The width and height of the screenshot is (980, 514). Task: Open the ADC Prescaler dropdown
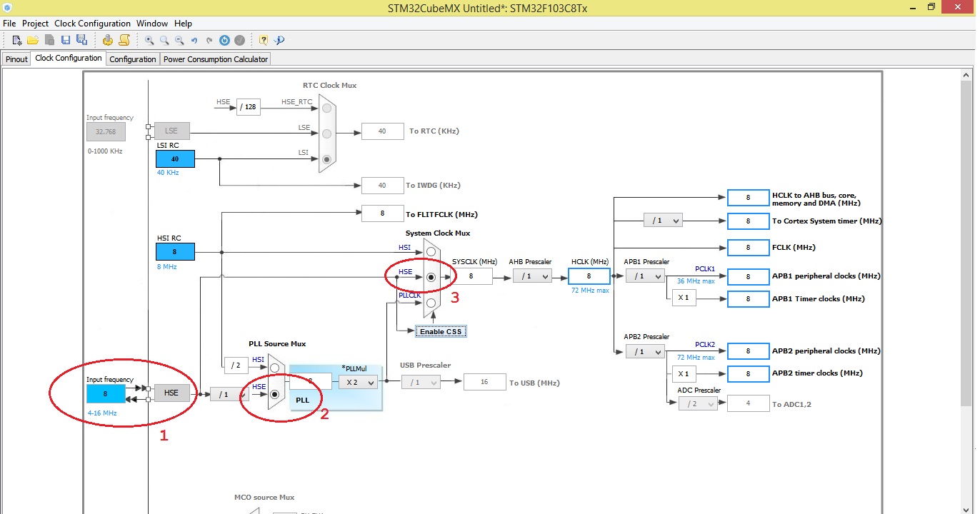(697, 404)
